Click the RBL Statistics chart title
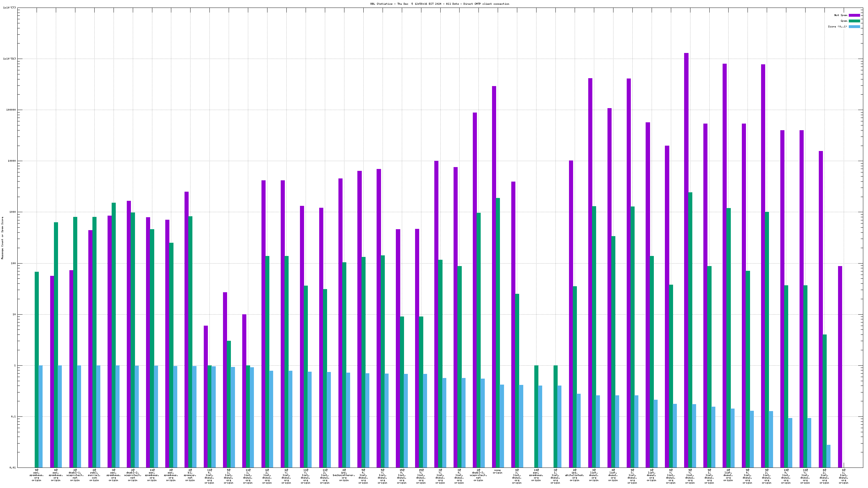868x488 pixels. tap(439, 4)
